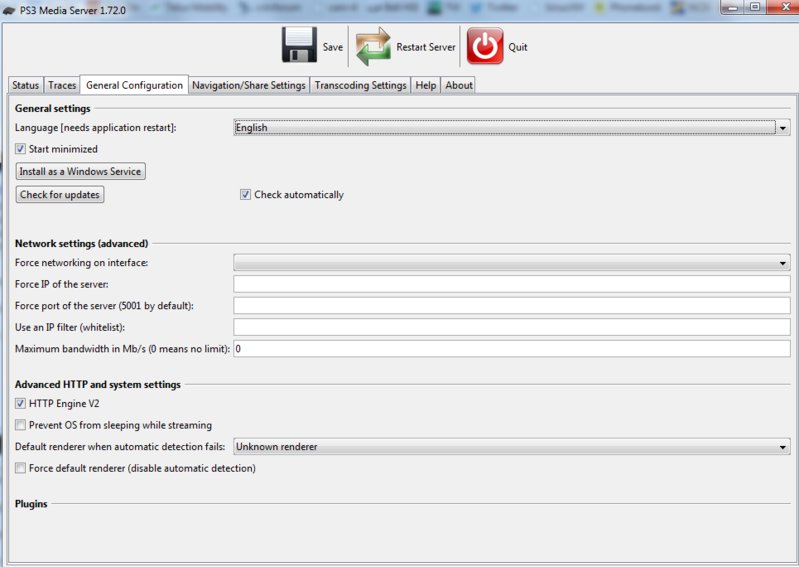Image resolution: width=799 pixels, height=567 pixels.
Task: Switch to the About tab
Action: click(459, 85)
